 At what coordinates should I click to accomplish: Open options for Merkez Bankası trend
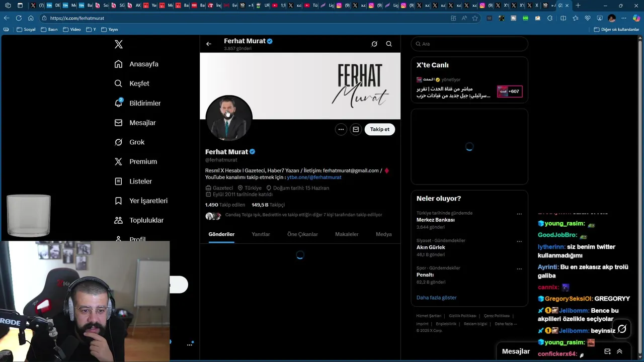pos(519,214)
